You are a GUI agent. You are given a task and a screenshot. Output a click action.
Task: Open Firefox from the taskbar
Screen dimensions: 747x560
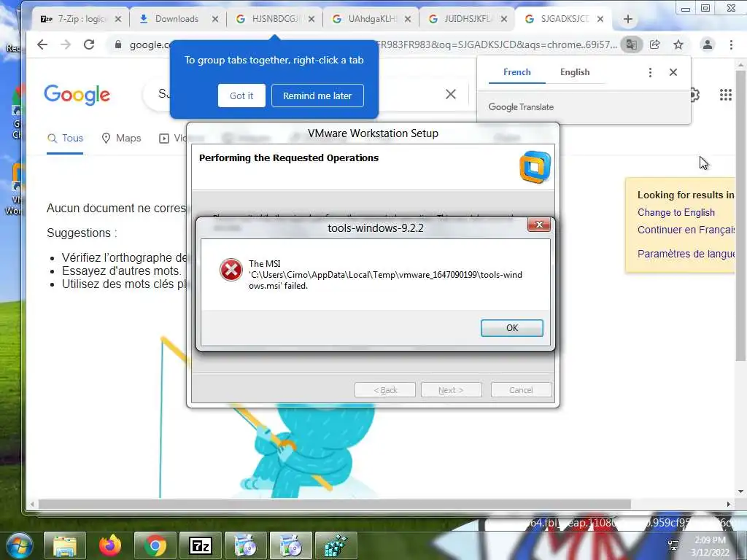tap(110, 545)
